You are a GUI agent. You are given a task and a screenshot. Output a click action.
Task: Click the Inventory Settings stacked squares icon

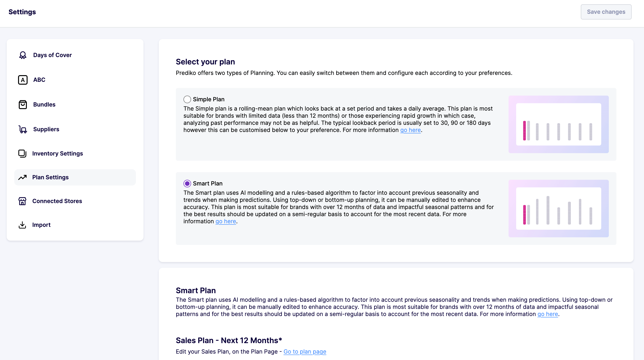point(22,153)
